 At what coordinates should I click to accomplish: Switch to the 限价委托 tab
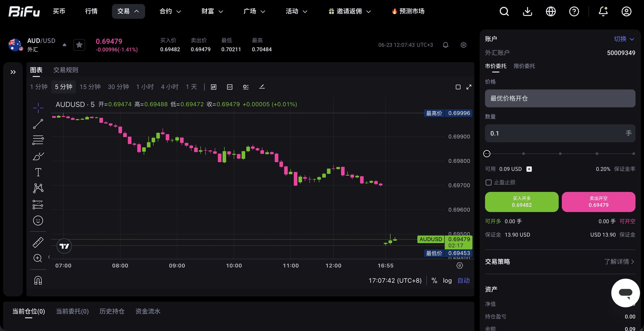tap(524, 66)
